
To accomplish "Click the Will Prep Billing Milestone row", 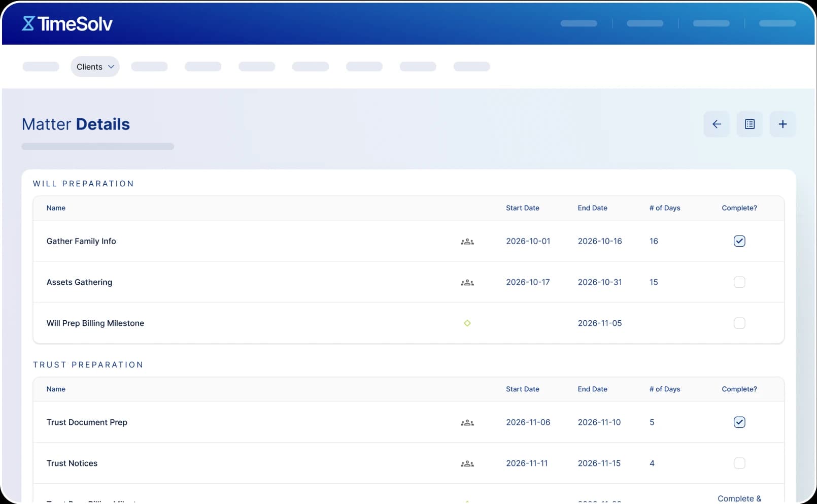I will (95, 323).
